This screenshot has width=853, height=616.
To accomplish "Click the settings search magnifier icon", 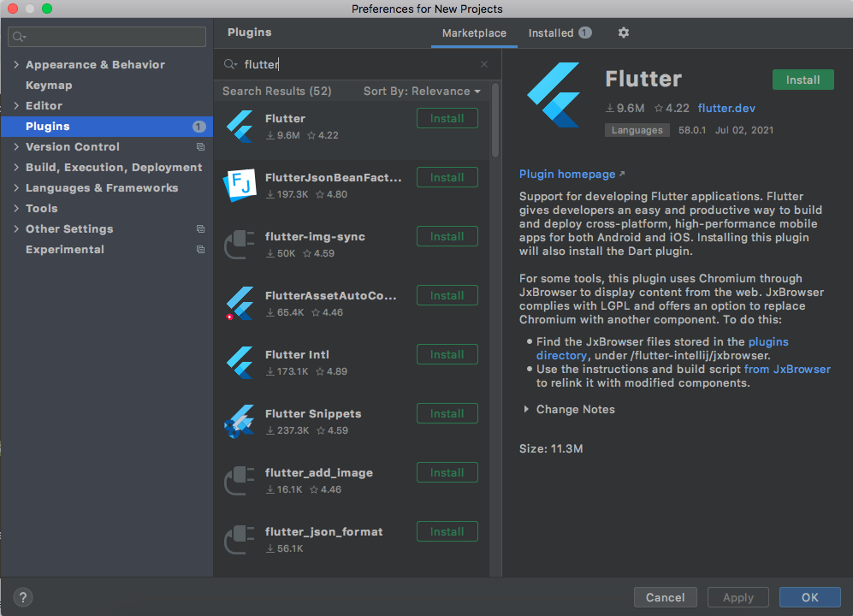I will (x=19, y=37).
